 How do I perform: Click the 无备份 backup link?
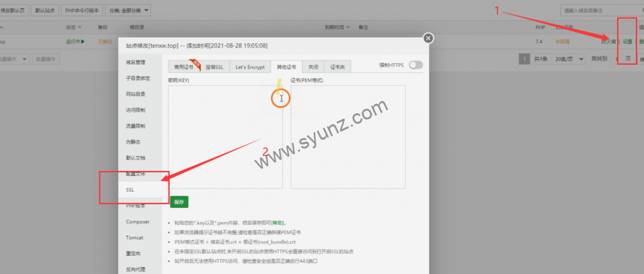(104, 41)
